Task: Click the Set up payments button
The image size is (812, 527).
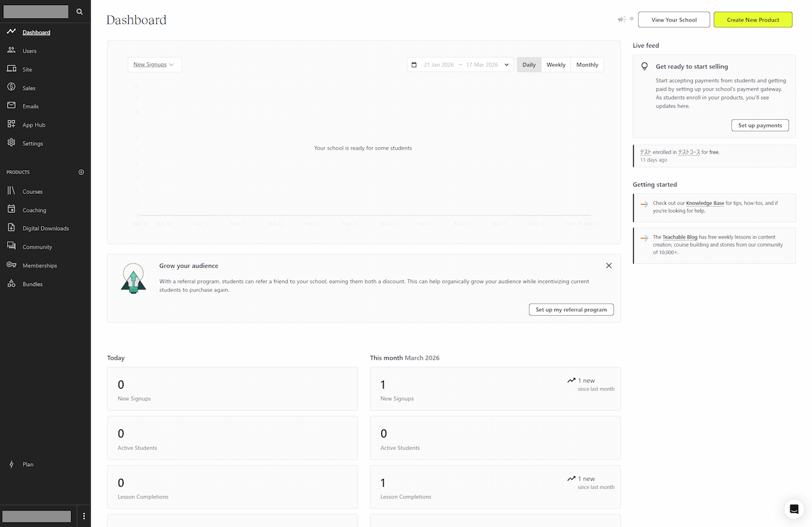Action: pyautogui.click(x=759, y=126)
